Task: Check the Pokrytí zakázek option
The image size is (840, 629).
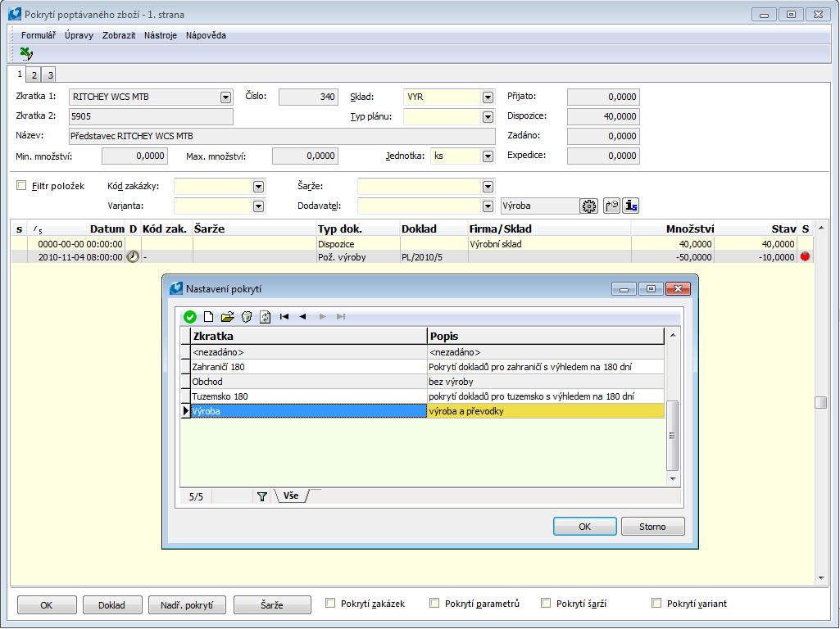Action: (x=331, y=604)
